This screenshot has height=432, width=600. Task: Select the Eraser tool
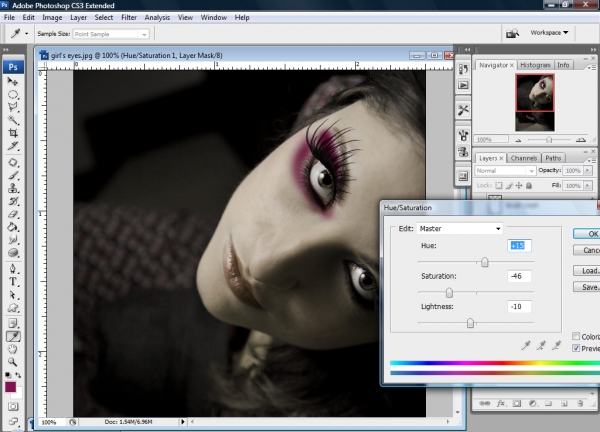point(13,214)
